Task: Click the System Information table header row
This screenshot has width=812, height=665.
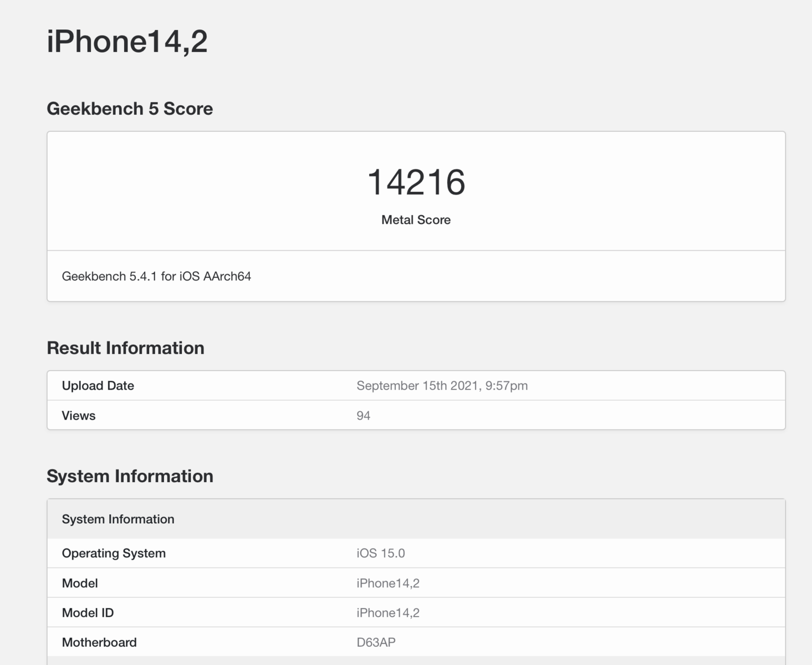Action: point(416,519)
